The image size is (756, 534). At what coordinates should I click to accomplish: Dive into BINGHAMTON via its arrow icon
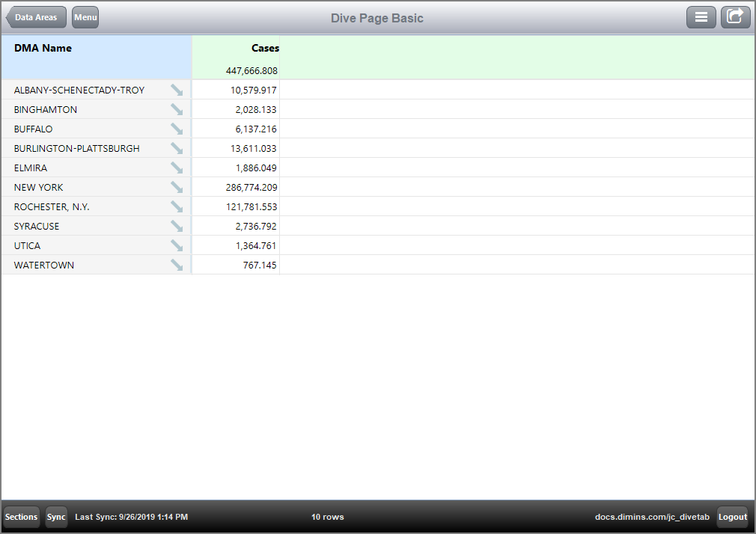[x=177, y=109]
